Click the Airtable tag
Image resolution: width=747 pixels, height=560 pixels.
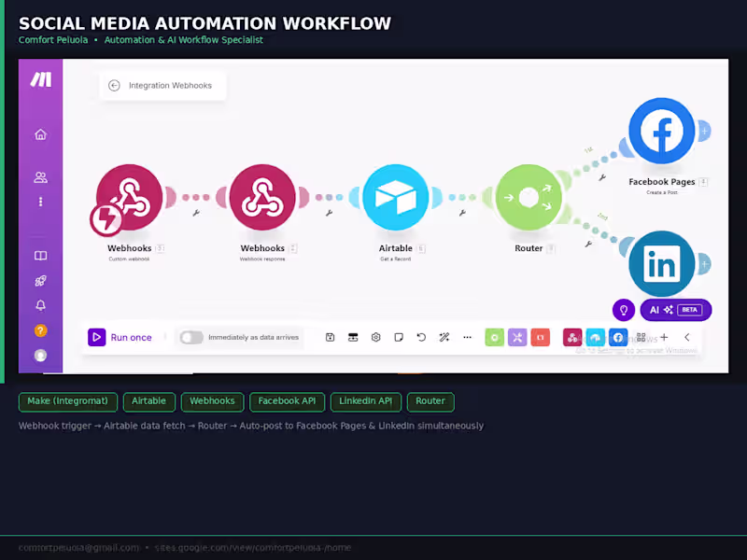(x=149, y=401)
